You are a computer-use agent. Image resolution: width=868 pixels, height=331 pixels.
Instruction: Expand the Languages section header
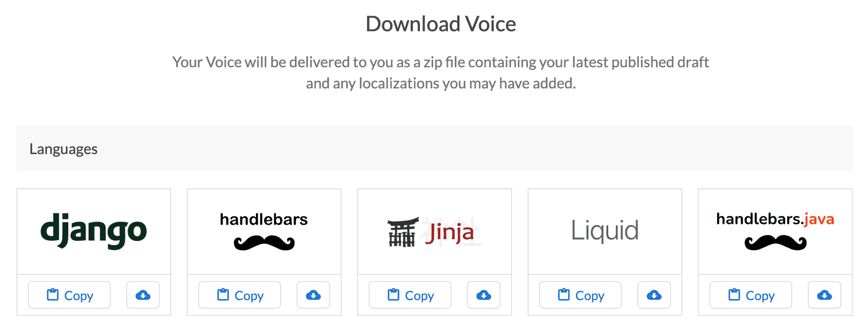click(x=63, y=148)
